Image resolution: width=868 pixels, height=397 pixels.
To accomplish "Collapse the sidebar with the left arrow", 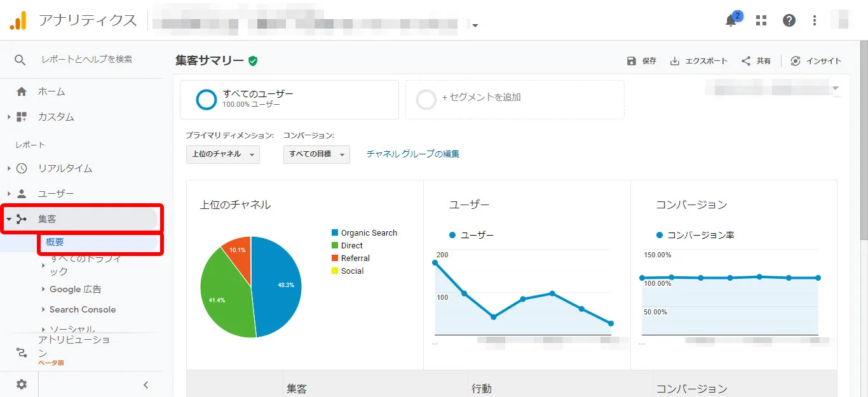I will (146, 384).
